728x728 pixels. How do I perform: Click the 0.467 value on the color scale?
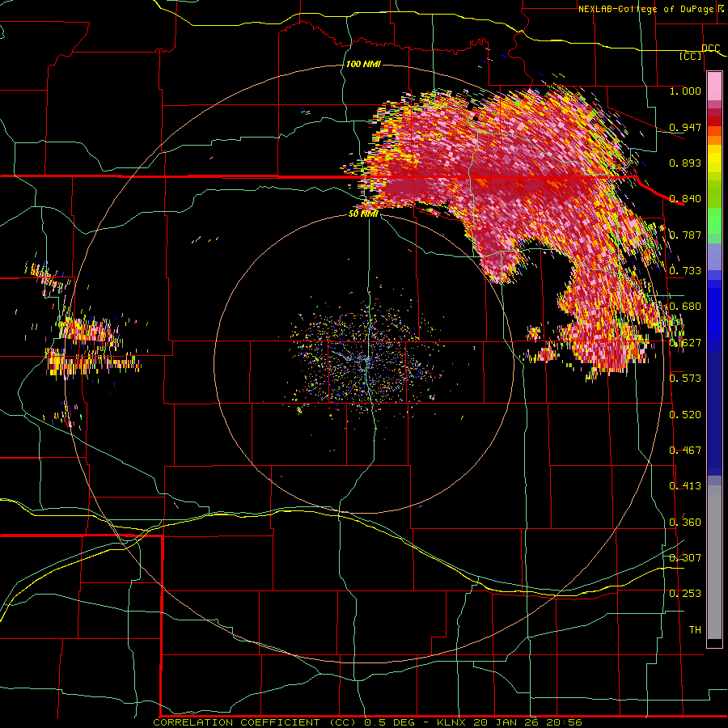tap(685, 451)
